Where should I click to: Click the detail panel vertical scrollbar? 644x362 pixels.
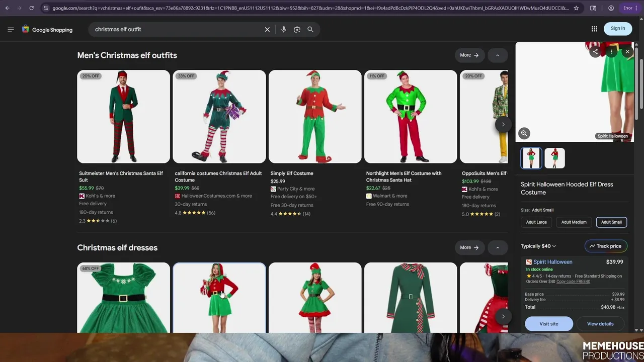tap(636, 83)
